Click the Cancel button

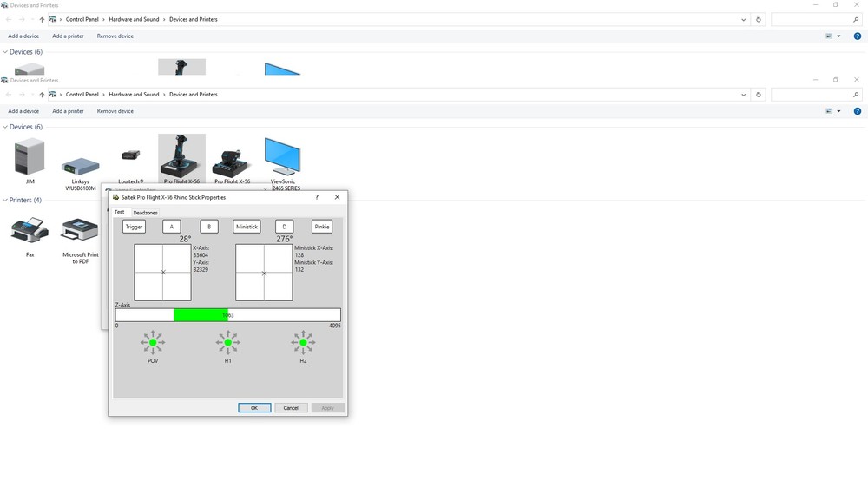click(x=291, y=408)
